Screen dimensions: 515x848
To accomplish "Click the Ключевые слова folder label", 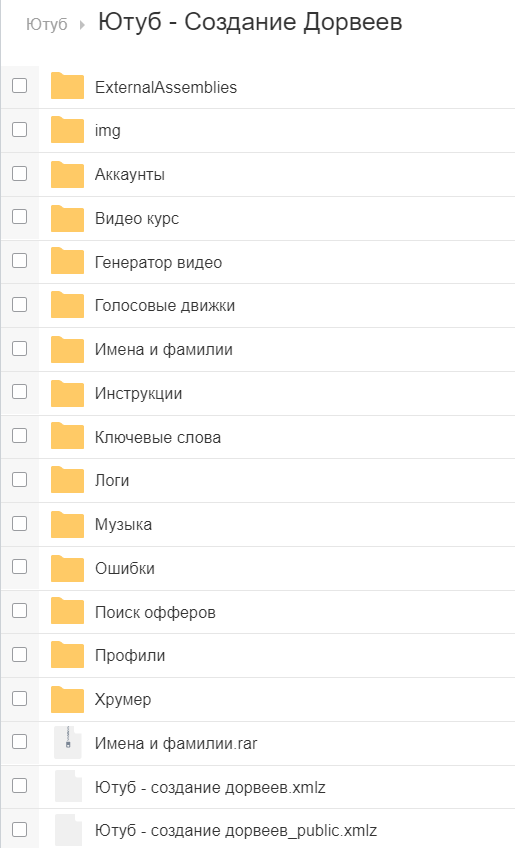I will (x=158, y=437).
